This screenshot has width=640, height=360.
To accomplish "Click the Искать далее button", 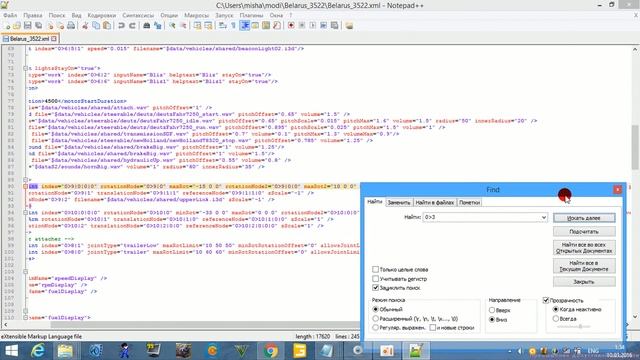I will pos(584,218).
